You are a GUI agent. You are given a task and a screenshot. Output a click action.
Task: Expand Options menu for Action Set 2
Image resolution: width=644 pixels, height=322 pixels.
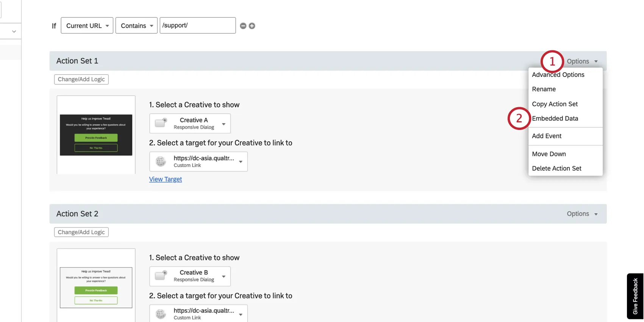582,214
